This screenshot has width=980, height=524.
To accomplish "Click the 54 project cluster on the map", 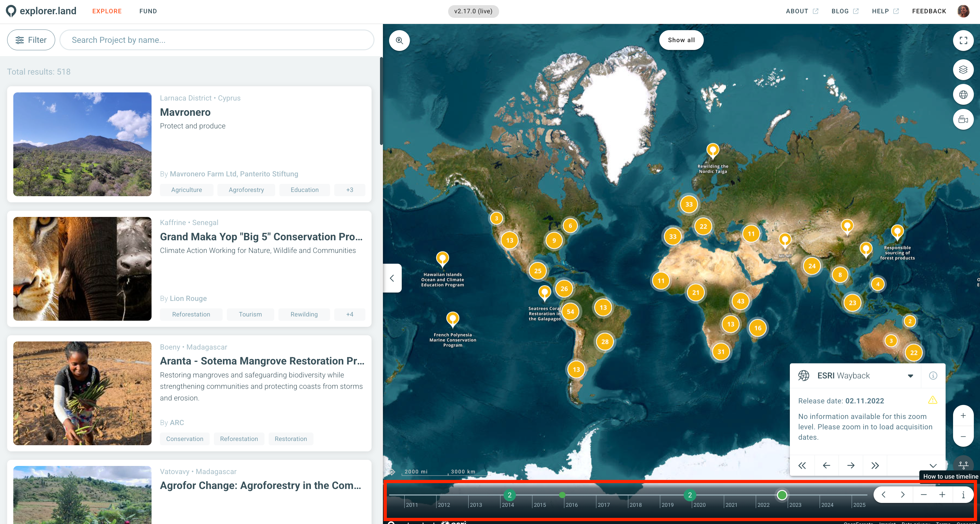I will tap(570, 312).
